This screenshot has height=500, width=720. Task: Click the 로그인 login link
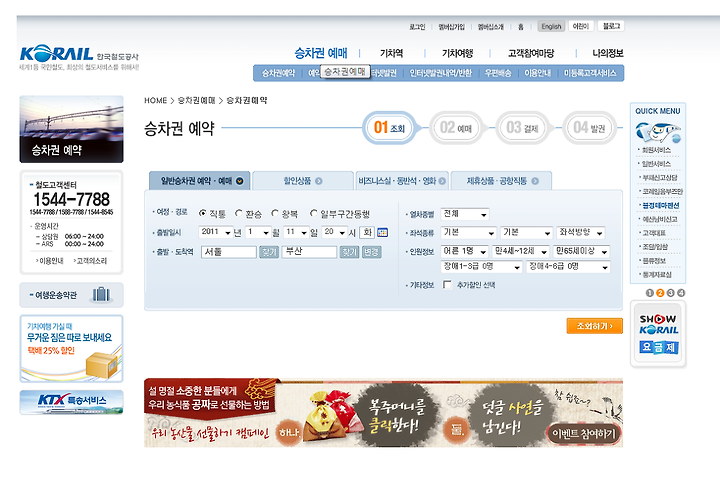click(x=417, y=27)
